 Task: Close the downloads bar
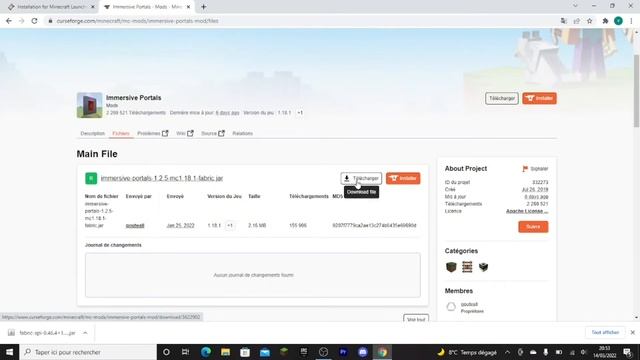pyautogui.click(x=632, y=333)
